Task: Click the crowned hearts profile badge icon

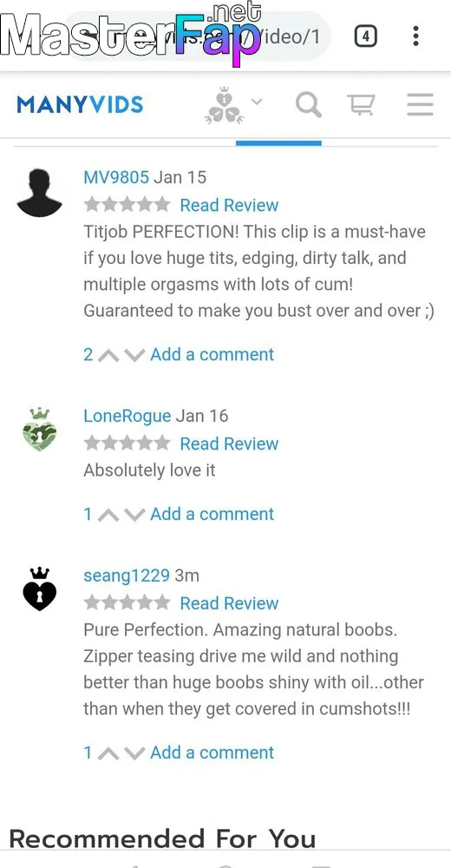Action: [x=224, y=105]
